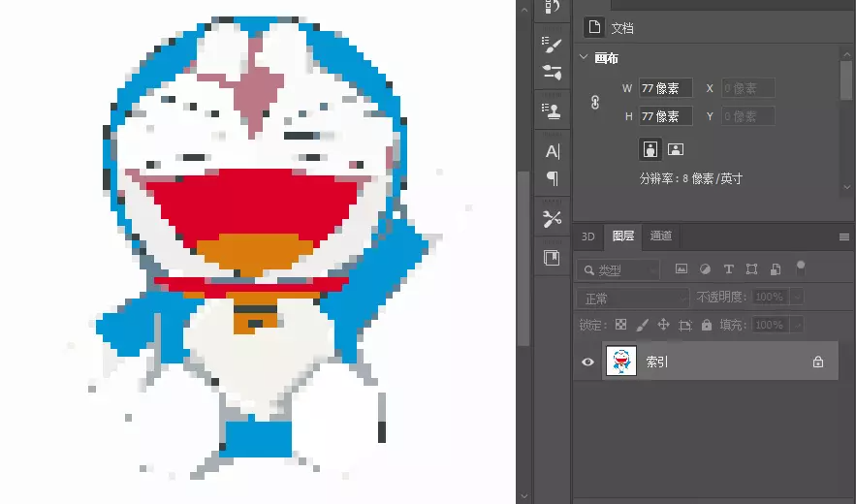
Task: Click the 分辨率 resolution text
Action: pos(690,178)
